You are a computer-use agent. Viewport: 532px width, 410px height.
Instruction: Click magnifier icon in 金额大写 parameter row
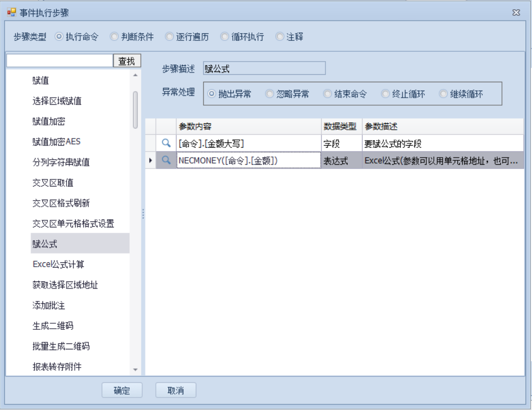click(x=166, y=143)
